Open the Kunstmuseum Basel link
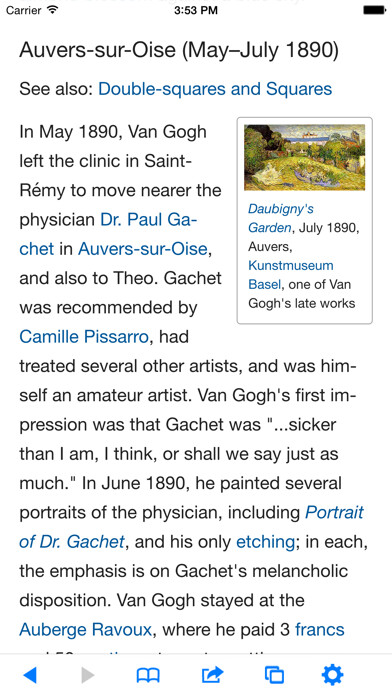392x696 pixels. pos(290,275)
